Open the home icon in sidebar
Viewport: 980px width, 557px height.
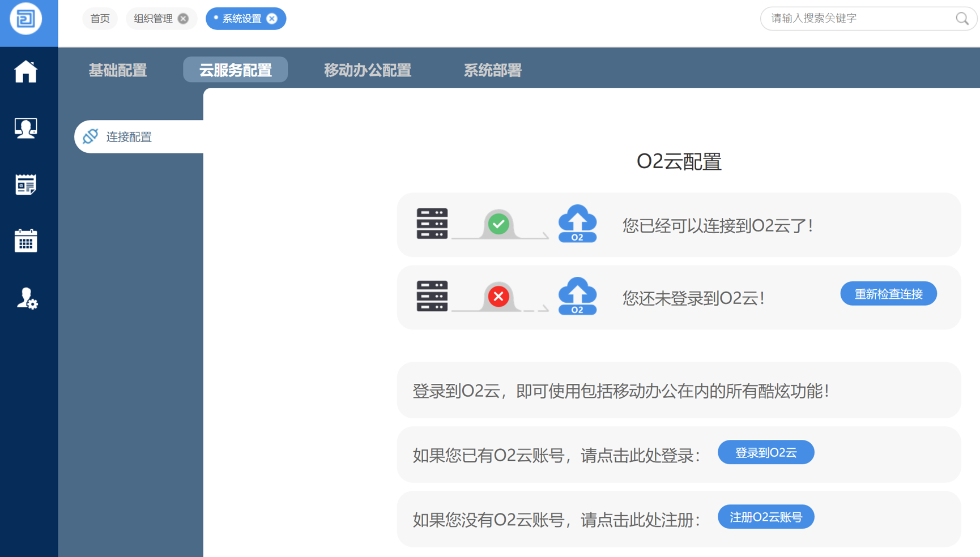click(26, 72)
